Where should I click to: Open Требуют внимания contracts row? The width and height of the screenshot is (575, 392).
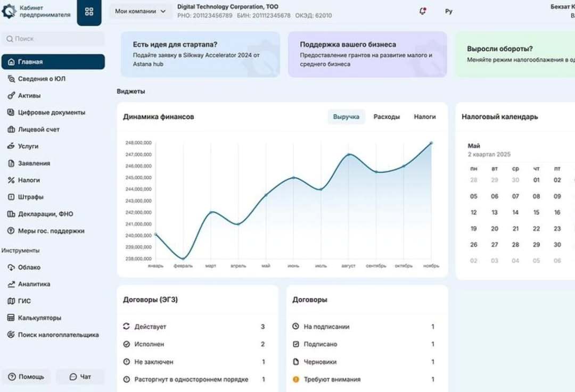(332, 379)
